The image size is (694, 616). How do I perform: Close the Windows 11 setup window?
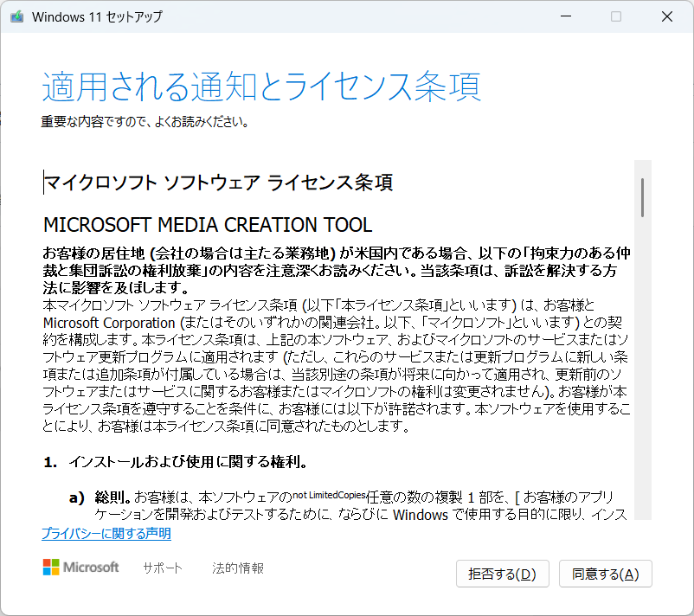click(x=666, y=16)
